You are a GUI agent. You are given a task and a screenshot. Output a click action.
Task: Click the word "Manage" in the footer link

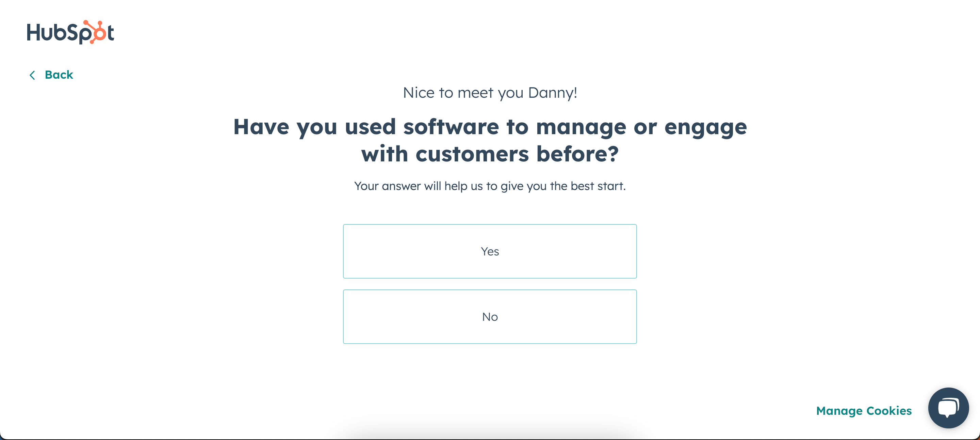tap(839, 411)
